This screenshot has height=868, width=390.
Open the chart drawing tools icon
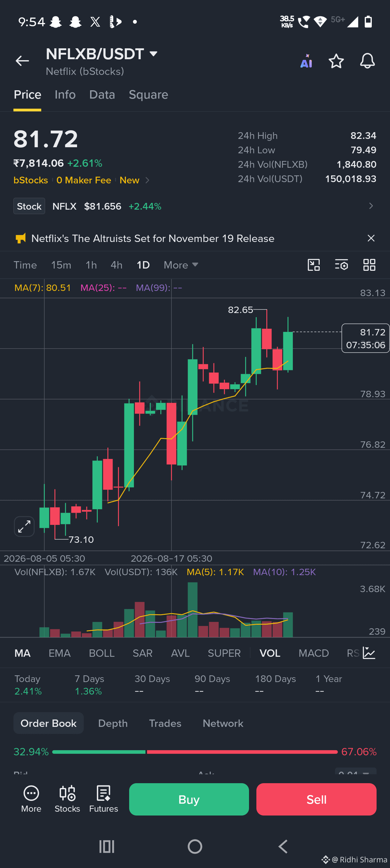(x=314, y=265)
